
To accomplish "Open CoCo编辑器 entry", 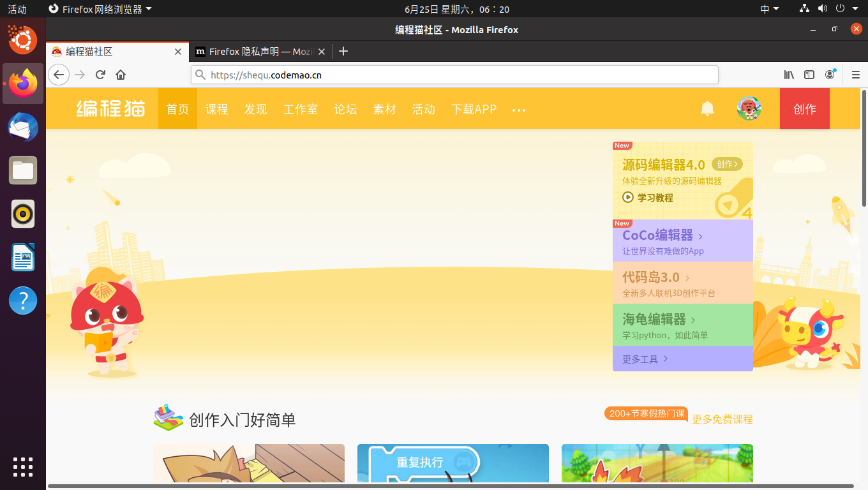I will (683, 241).
